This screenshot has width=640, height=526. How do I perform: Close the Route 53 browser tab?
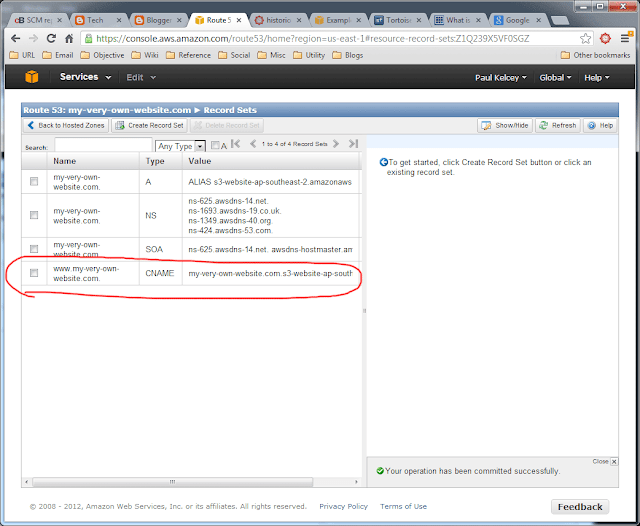pyautogui.click(x=239, y=20)
